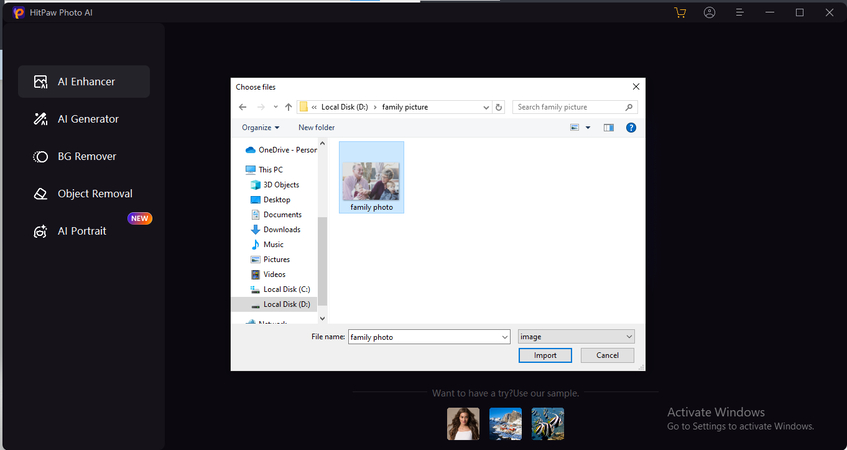Open the Organize dropdown menu

click(x=260, y=127)
